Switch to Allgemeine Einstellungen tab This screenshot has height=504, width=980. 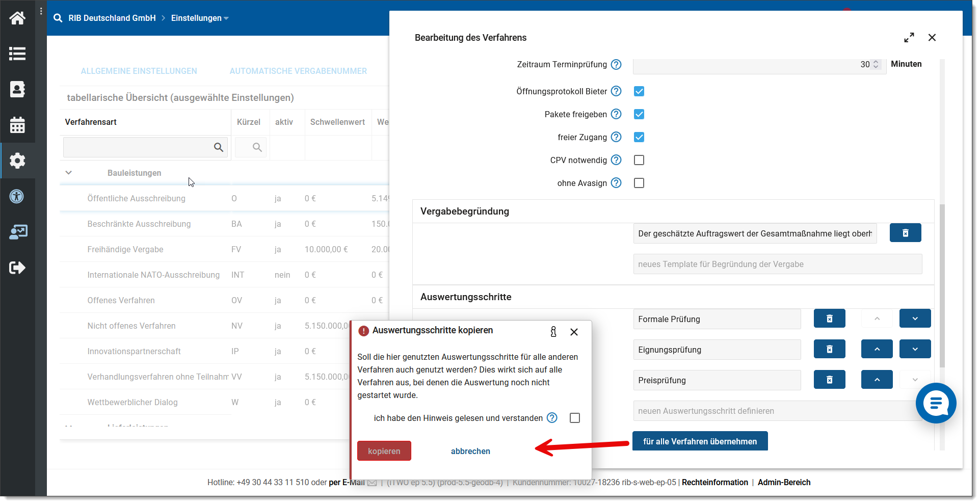pos(139,71)
